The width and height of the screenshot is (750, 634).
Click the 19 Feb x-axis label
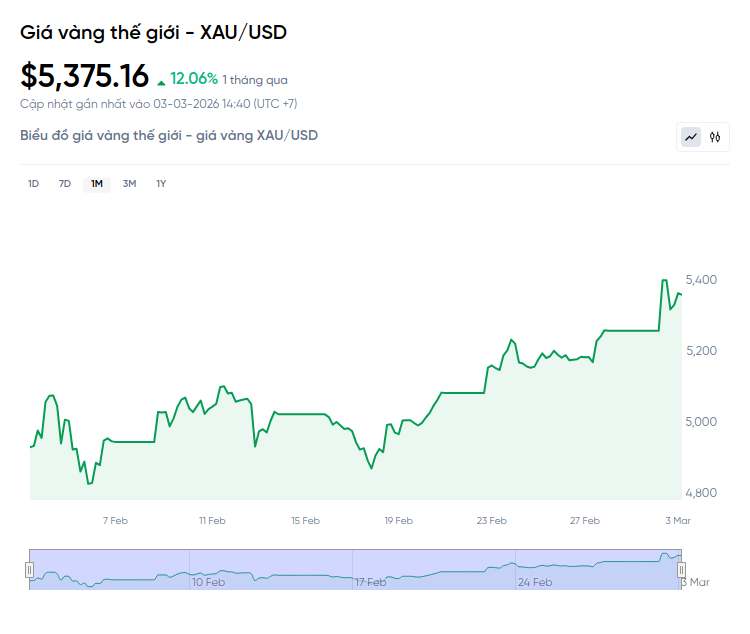[x=398, y=520]
